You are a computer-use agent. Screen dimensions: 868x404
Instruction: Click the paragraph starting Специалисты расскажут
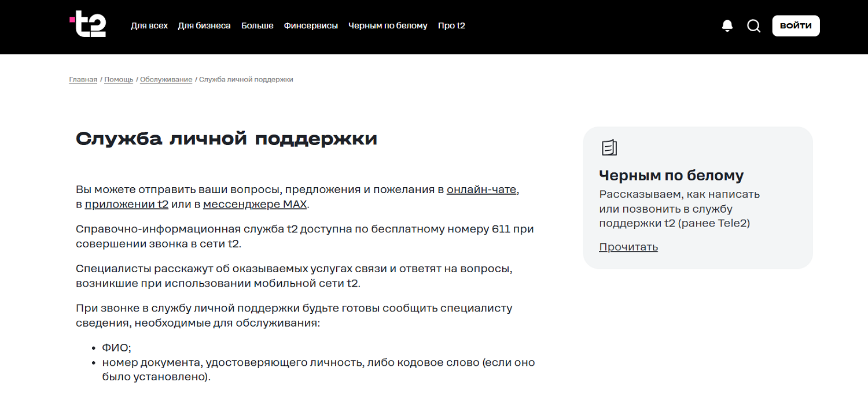pos(295,276)
